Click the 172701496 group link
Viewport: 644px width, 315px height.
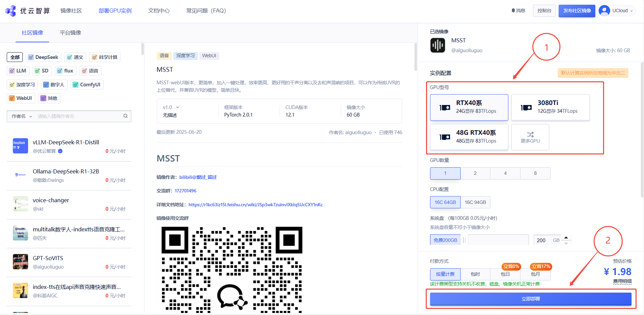[x=185, y=191]
